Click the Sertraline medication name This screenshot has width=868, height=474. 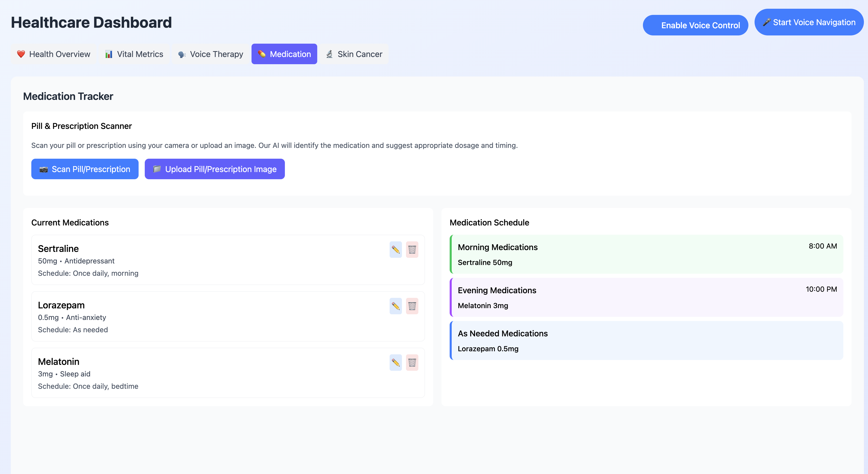coord(58,249)
